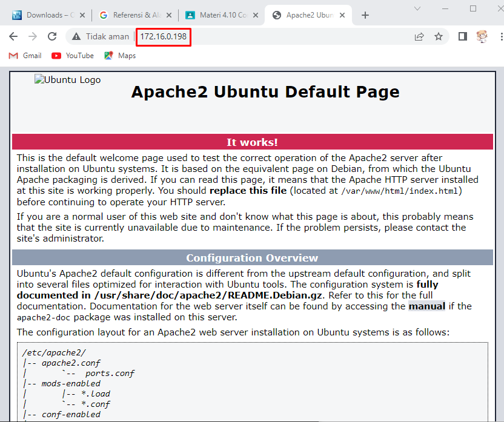
Task: Open the Chrome profile avatar
Action: [482, 36]
